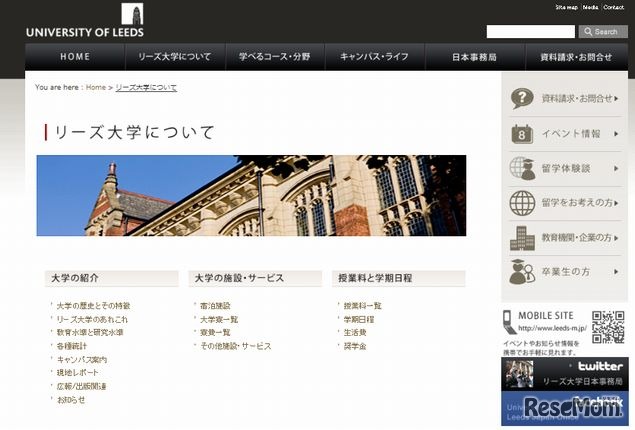Open the mobile site URL www.leeds-m.jp
This screenshot has height=430, width=635.
click(552, 328)
